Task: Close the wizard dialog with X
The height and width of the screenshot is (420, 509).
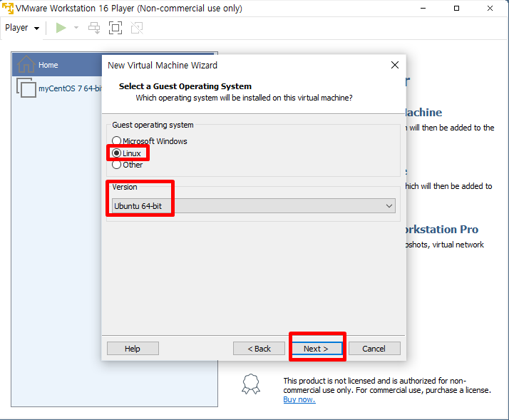Action: 395,65
